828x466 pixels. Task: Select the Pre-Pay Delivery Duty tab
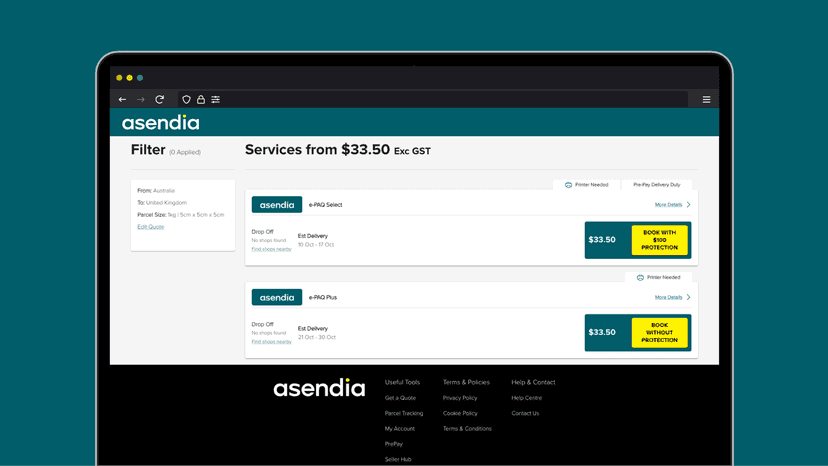click(657, 185)
